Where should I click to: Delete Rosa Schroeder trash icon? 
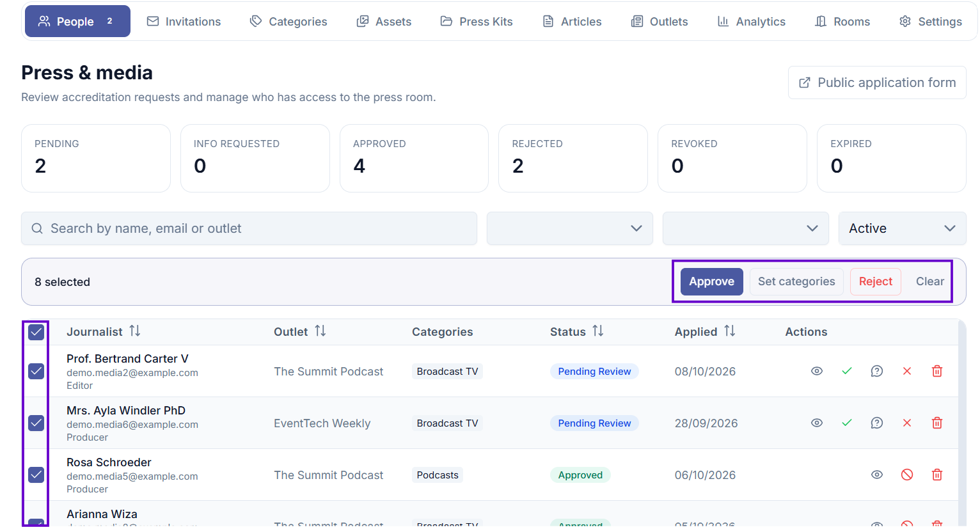[x=937, y=475]
